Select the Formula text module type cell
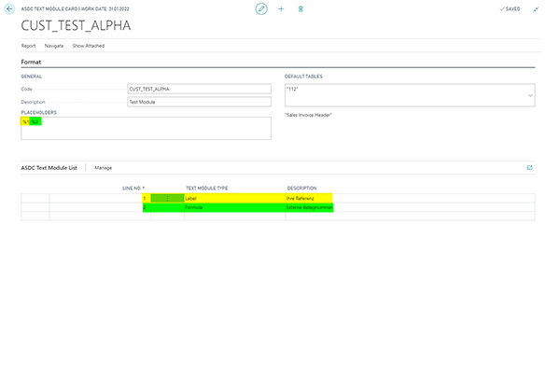The width and height of the screenshot is (560, 392). tap(233, 208)
